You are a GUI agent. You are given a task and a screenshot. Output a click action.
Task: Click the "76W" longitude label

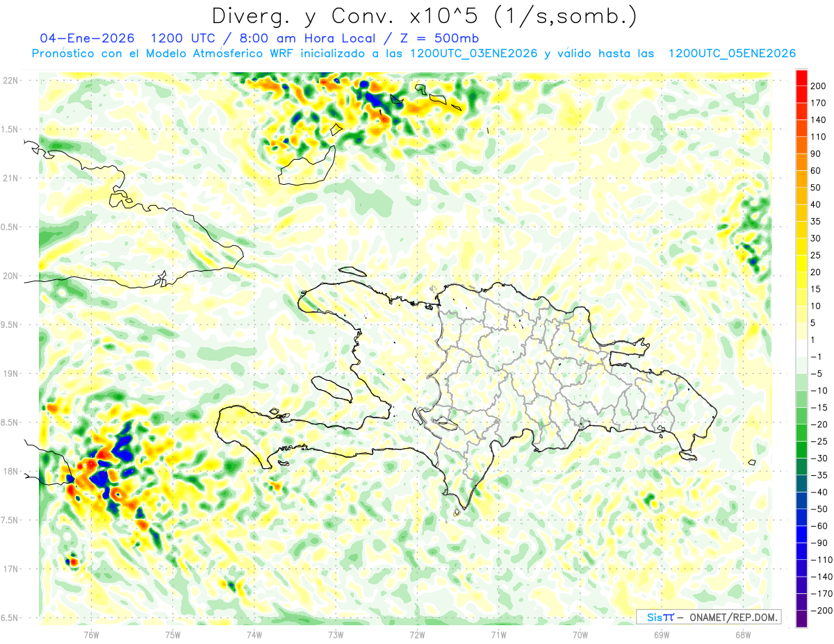pyautogui.click(x=91, y=634)
